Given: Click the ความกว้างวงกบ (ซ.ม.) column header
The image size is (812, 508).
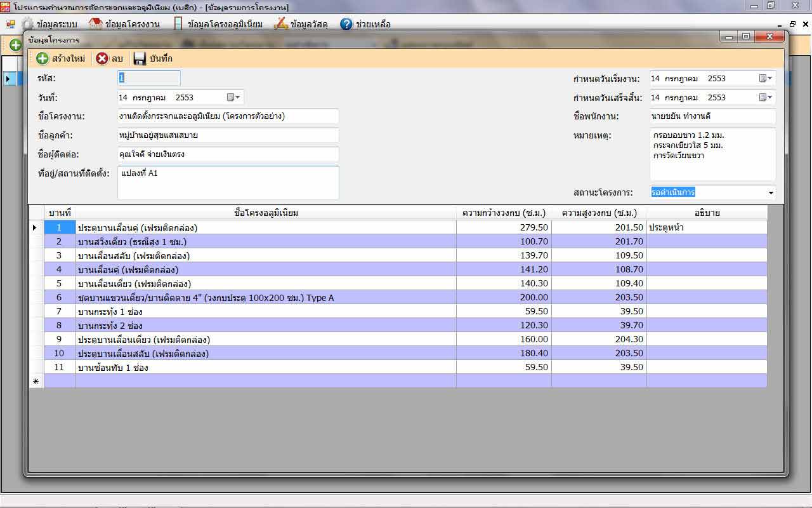Looking at the screenshot, I should pos(504,213).
